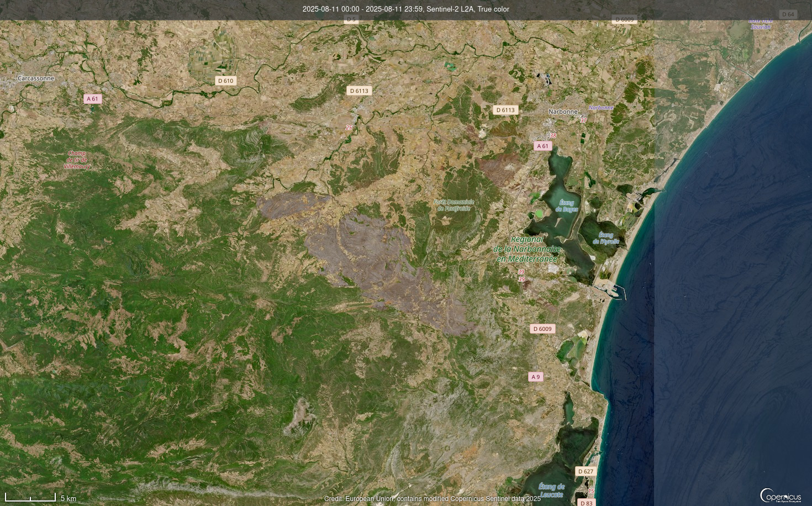Click the D 627 road badge near Étang de Leucate
This screenshot has width=812, height=506.
(586, 471)
